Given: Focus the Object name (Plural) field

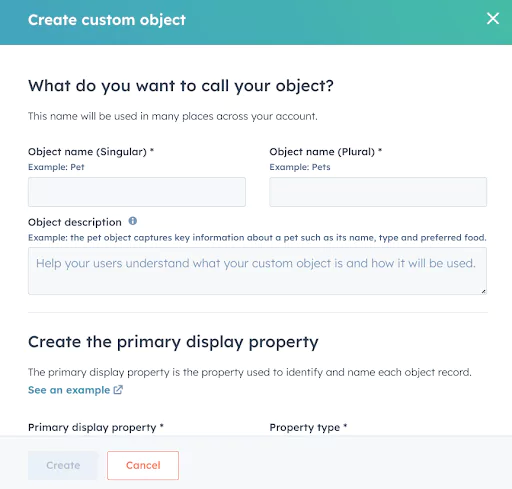Looking at the screenshot, I should [x=378, y=192].
